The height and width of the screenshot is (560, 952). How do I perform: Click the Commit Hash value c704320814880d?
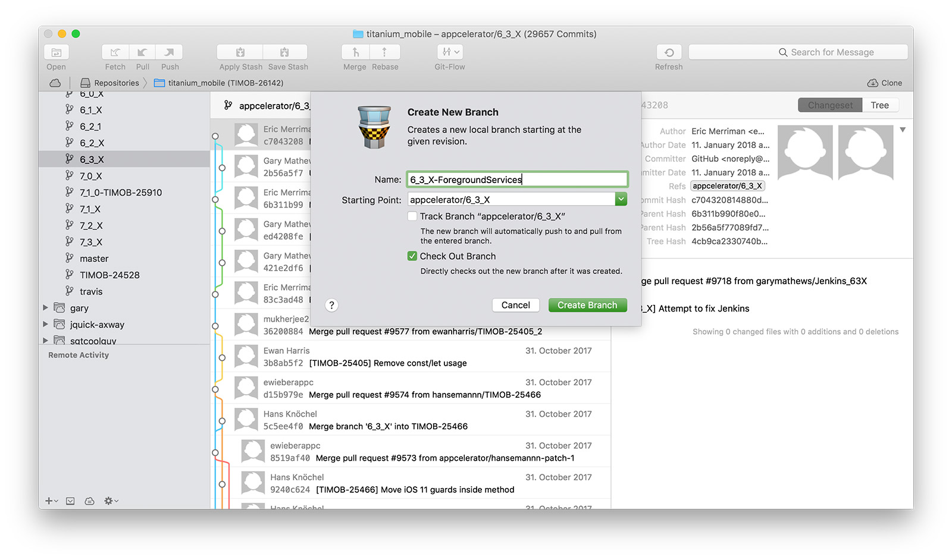coord(729,200)
